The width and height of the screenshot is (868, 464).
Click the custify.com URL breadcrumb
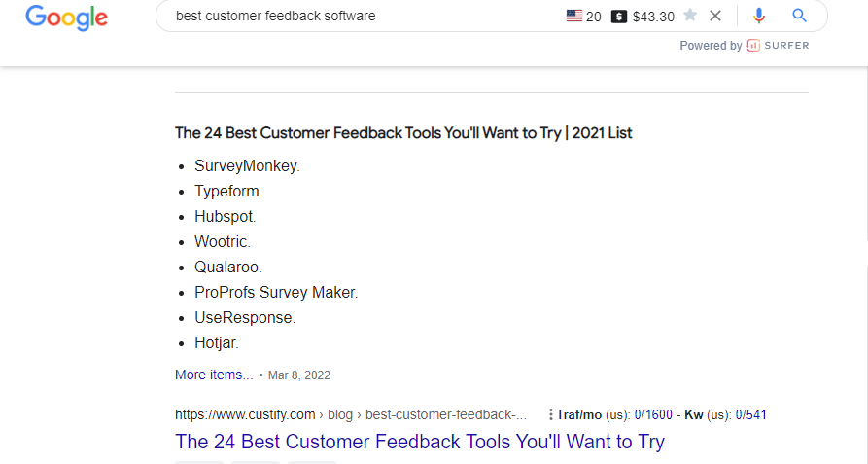245,414
